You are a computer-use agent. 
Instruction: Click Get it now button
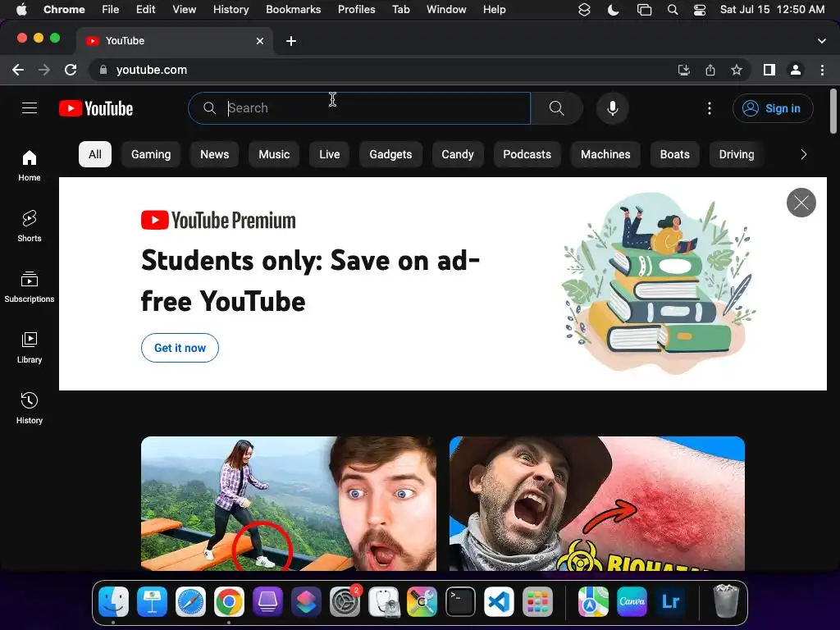pyautogui.click(x=180, y=348)
